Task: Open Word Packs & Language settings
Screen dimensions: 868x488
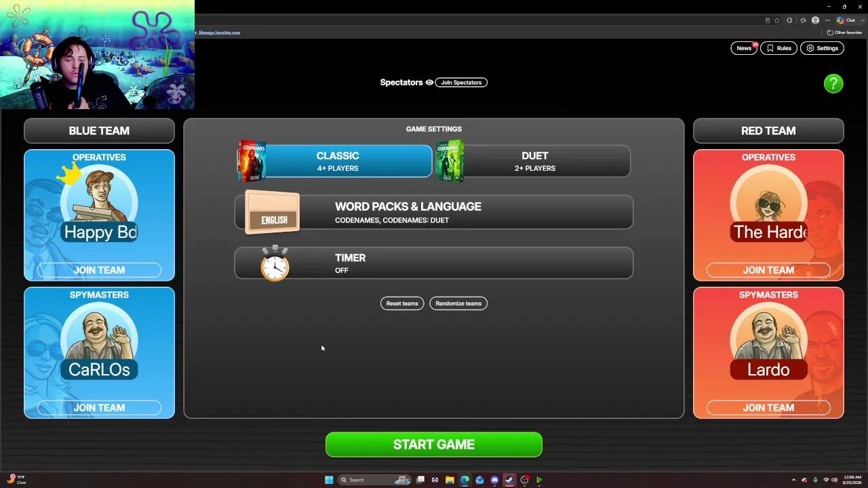Action: tap(434, 213)
